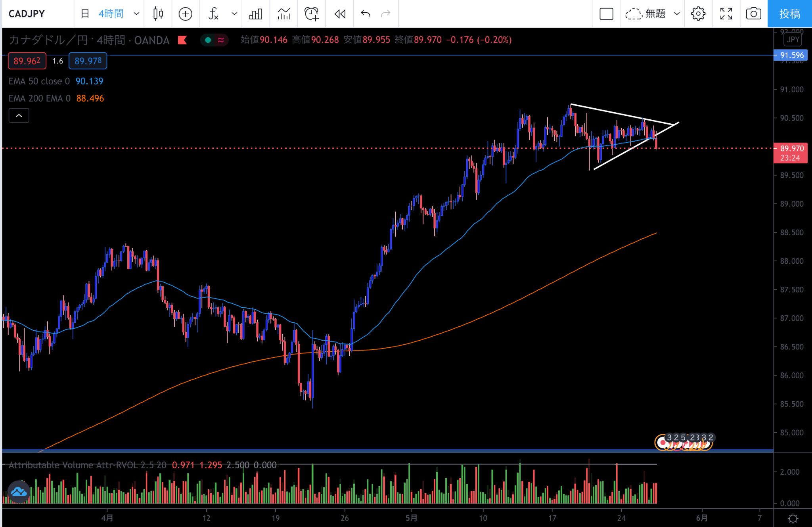Screen dimensions: 812x527
Task: Undo the last chart action
Action: (366, 14)
